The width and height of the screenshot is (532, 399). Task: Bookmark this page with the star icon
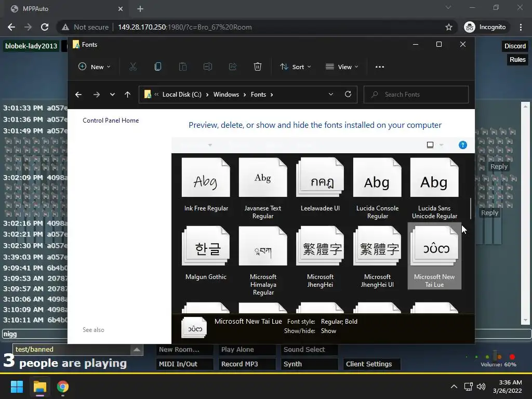449,27
